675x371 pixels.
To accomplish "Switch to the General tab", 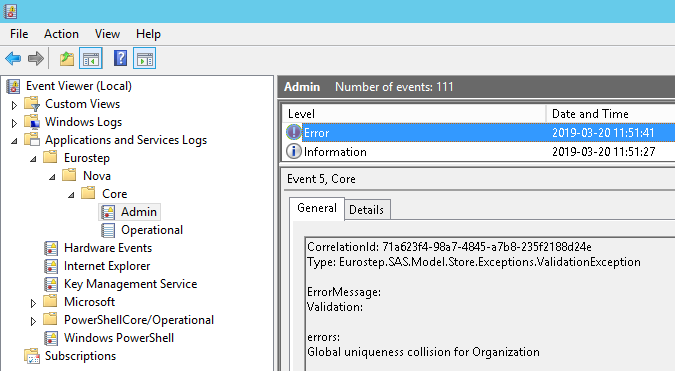I will tap(317, 208).
